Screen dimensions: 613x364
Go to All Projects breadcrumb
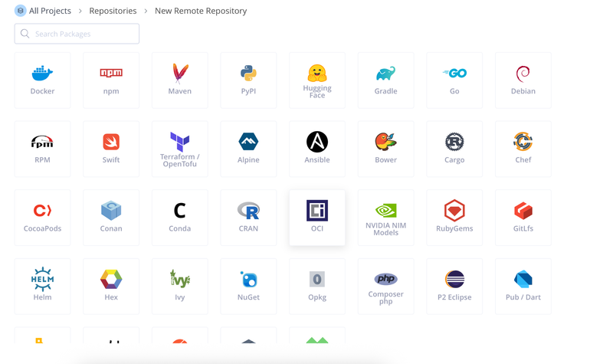pos(49,11)
